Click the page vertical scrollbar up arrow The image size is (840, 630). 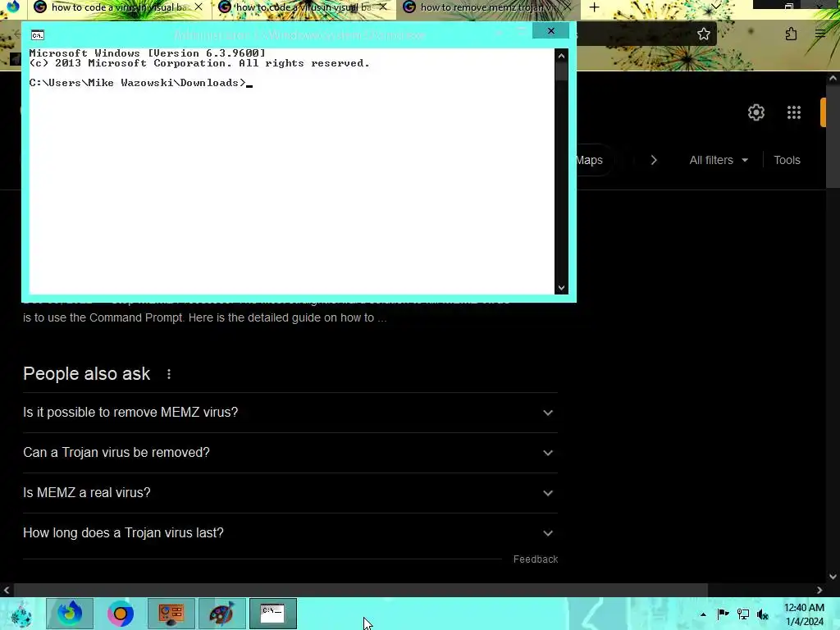point(833,78)
